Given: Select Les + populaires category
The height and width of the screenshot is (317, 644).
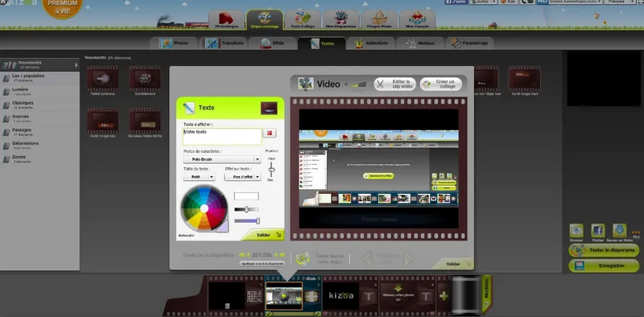Looking at the screenshot, I should [x=39, y=77].
